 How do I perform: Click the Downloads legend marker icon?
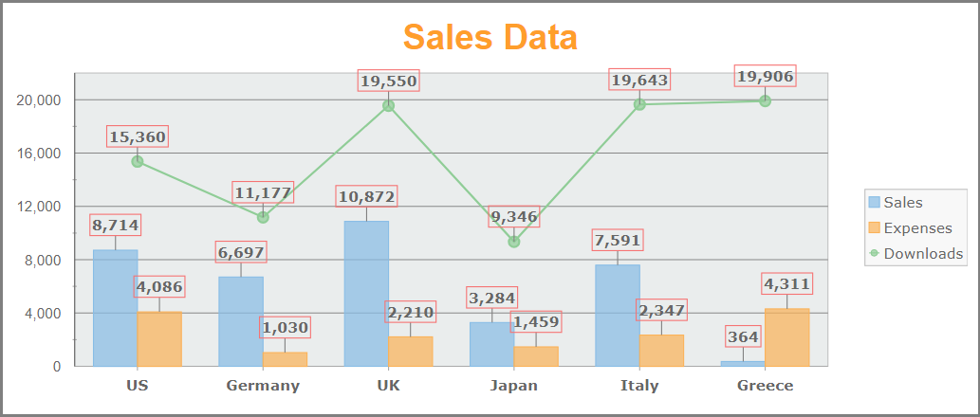873,253
